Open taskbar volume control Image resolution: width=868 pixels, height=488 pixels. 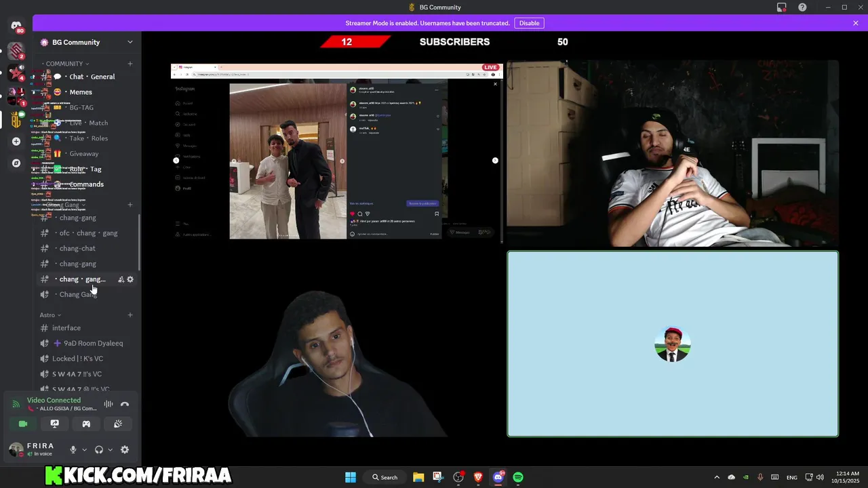tap(821, 477)
